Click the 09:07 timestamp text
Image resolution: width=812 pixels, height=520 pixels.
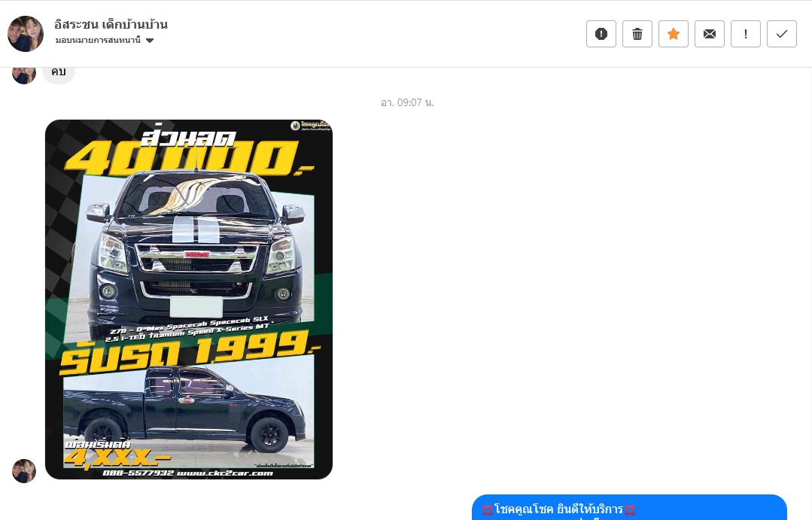point(407,102)
